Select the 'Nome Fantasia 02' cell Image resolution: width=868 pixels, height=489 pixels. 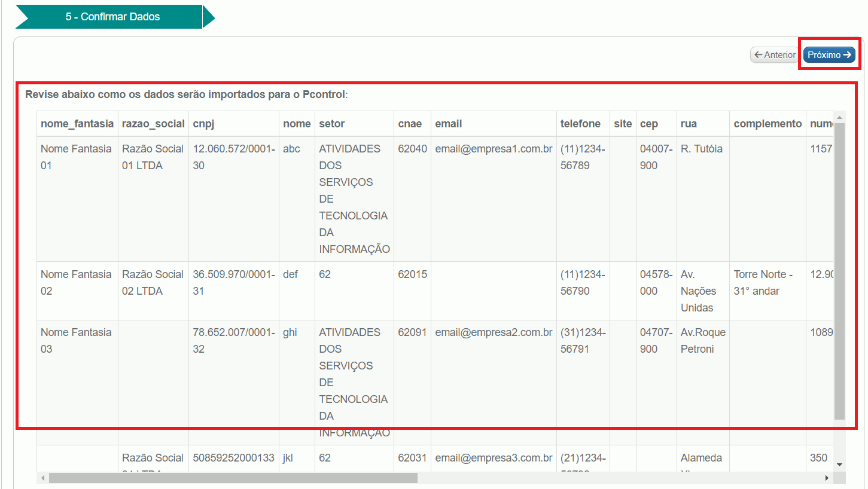tap(77, 291)
